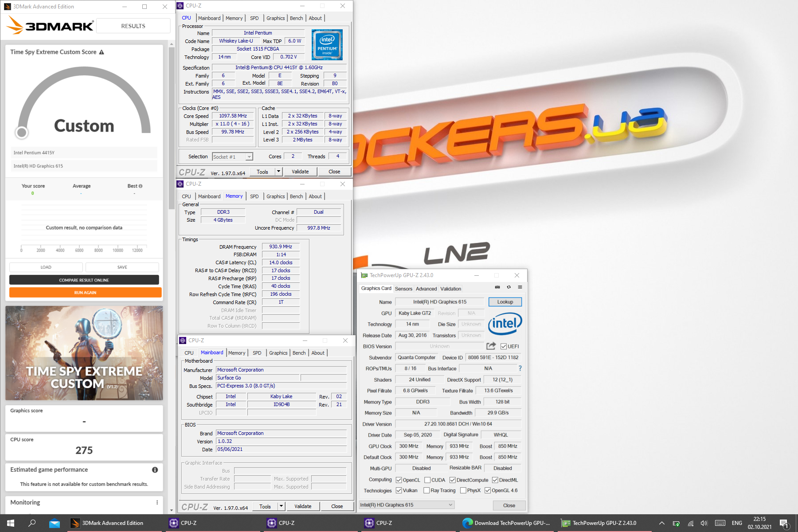Screen dimensions: 798x532
Task: Click the taskbar clock showing 22:15
Action: point(759,523)
